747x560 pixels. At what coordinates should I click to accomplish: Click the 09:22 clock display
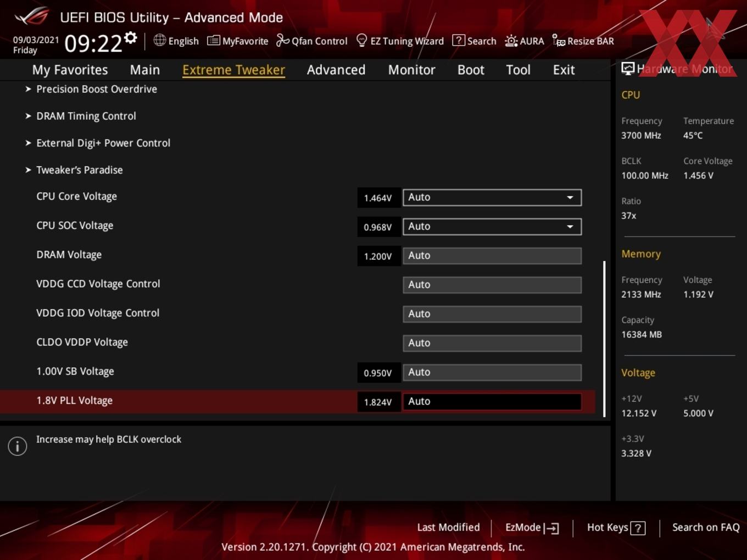[x=93, y=43]
